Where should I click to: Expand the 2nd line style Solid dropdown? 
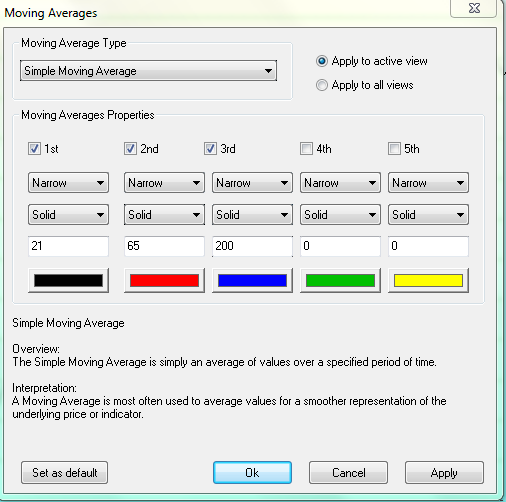164,215
